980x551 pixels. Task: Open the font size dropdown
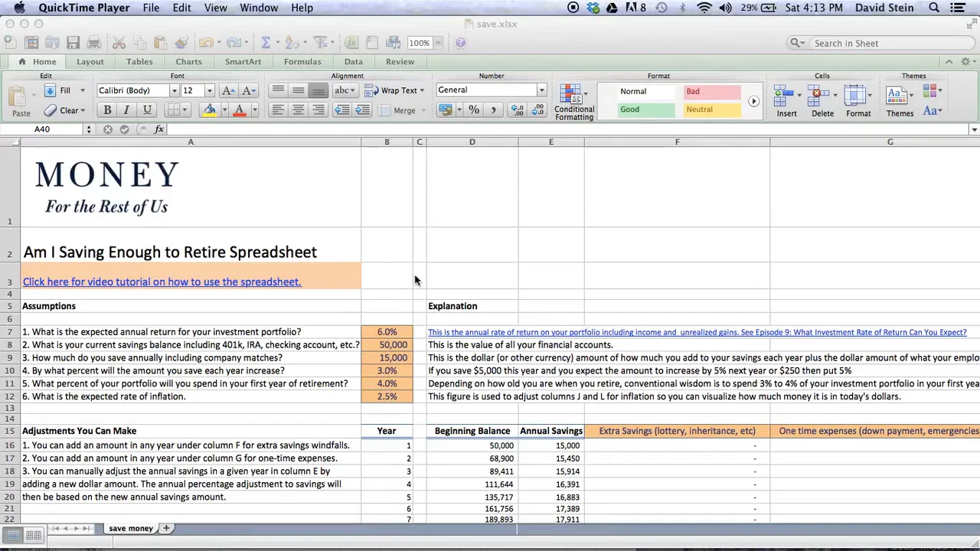point(209,90)
